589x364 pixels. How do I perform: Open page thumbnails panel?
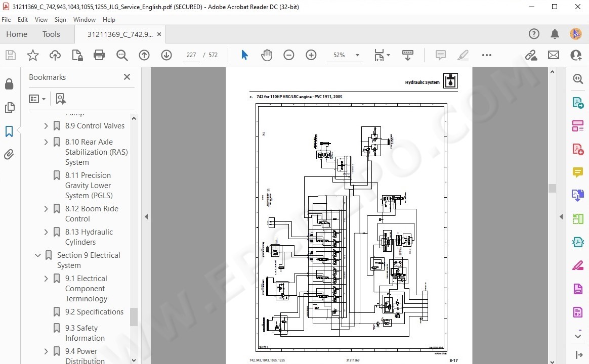10,108
